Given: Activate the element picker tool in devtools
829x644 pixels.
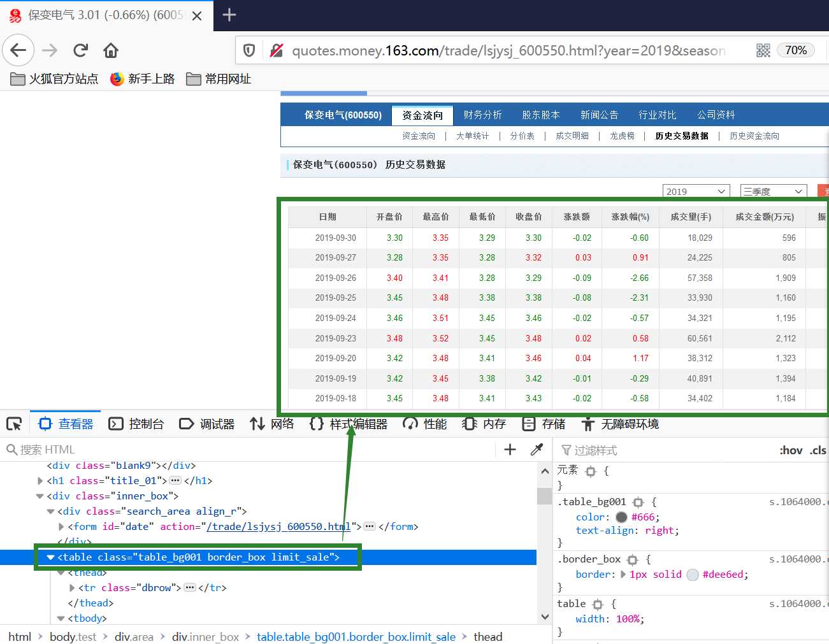Looking at the screenshot, I should (x=14, y=424).
